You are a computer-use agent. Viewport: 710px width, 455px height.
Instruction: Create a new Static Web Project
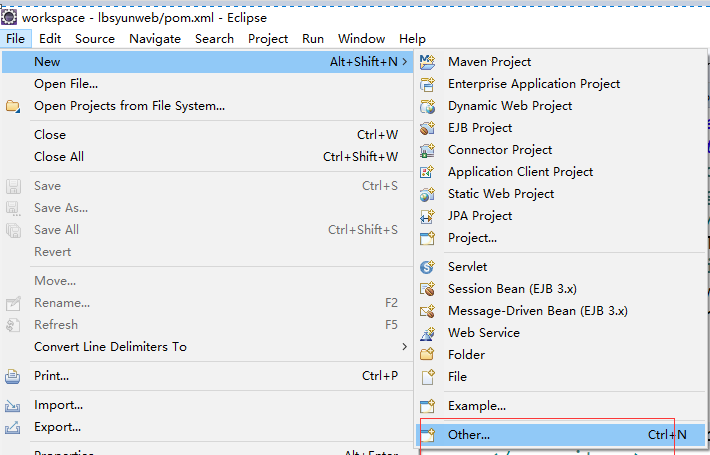click(x=561, y=194)
